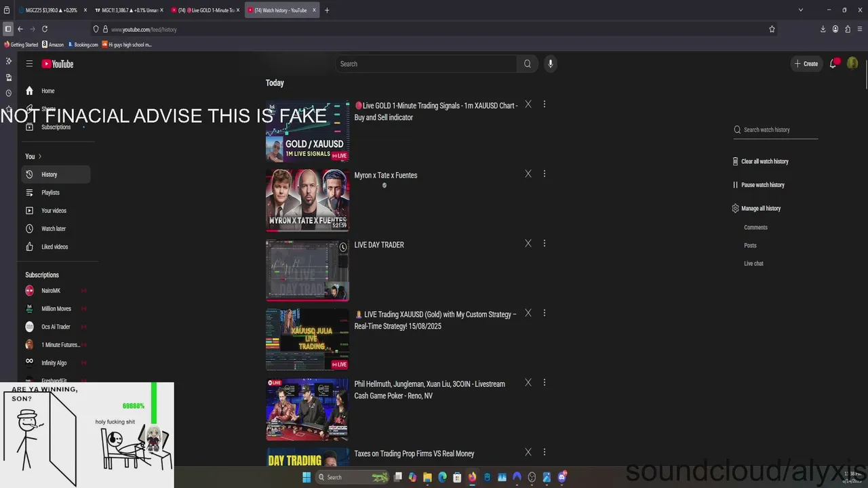The image size is (868, 488).
Task: Open more options for Live GOLD 1-Minute video
Action: (544, 104)
